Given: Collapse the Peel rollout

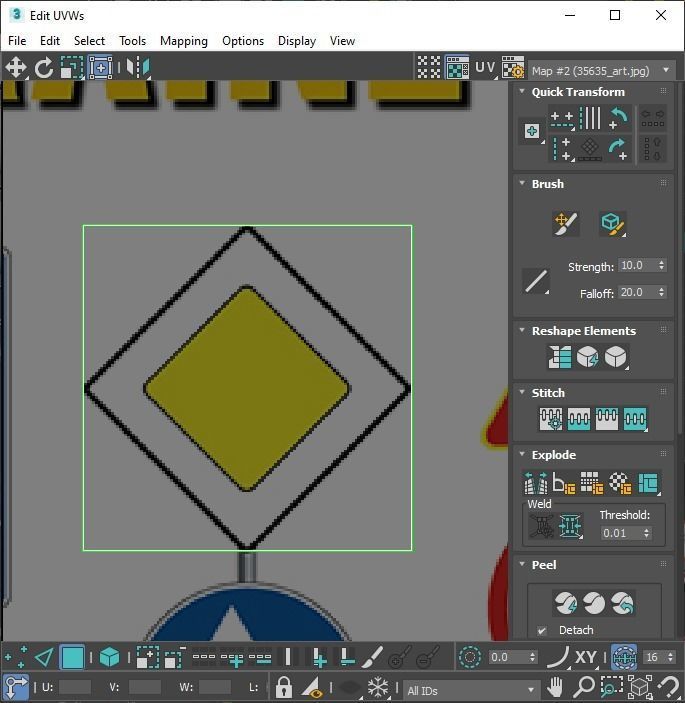Looking at the screenshot, I should [x=522, y=564].
